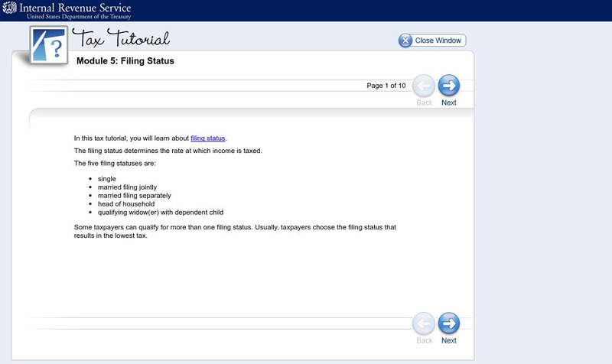612x364 pixels.
Task: Click the IRS eagle logo in header
Action: point(10,8)
